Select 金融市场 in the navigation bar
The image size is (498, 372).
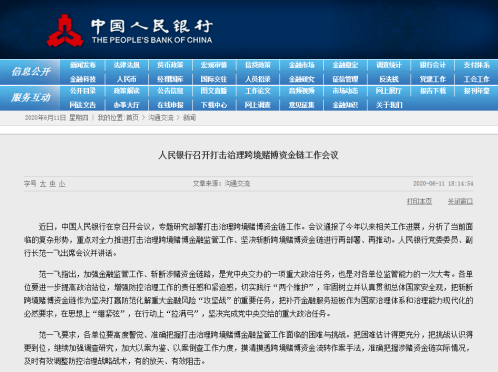pos(301,65)
